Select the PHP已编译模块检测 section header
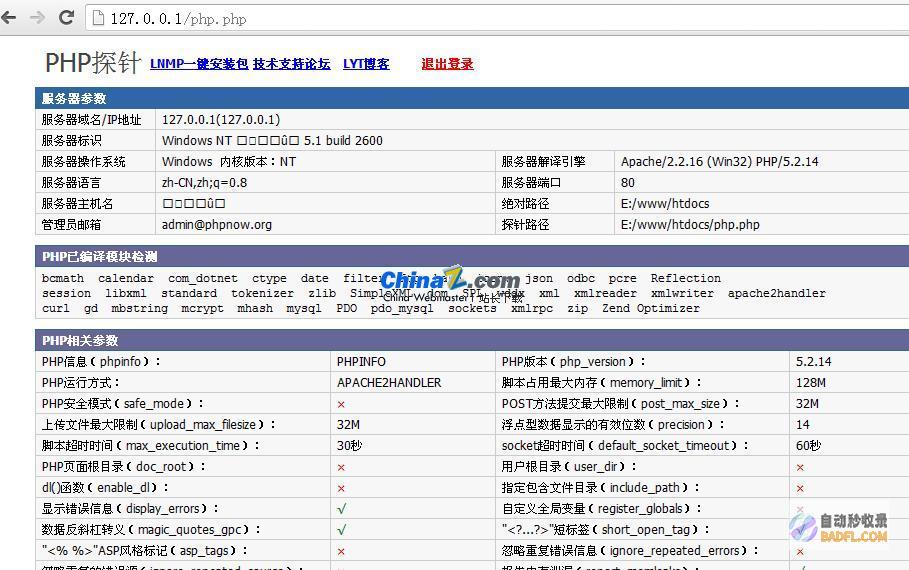909x570 pixels. 472,256
